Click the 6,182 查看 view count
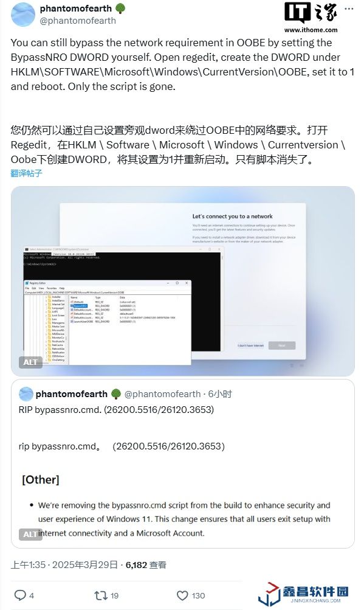The height and width of the screenshot is (610, 364). click(x=146, y=564)
